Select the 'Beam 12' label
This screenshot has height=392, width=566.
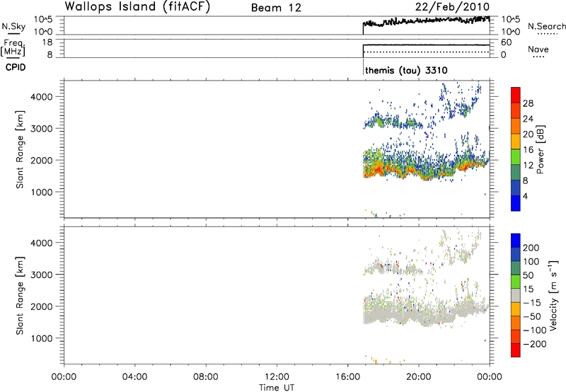[x=276, y=8]
